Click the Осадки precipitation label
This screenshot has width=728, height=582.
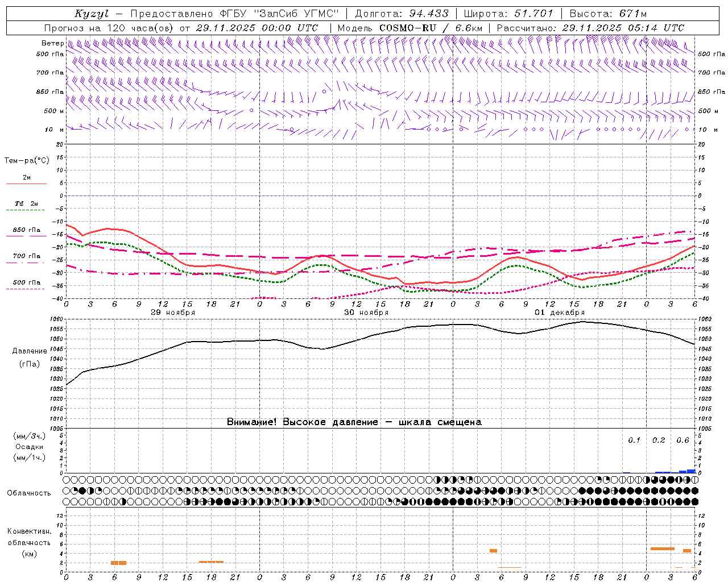(x=29, y=447)
